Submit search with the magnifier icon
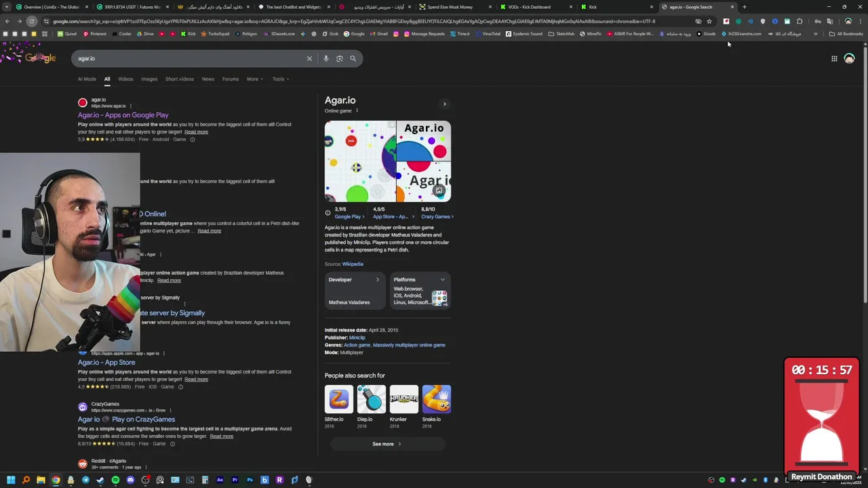868x488 pixels. [353, 58]
